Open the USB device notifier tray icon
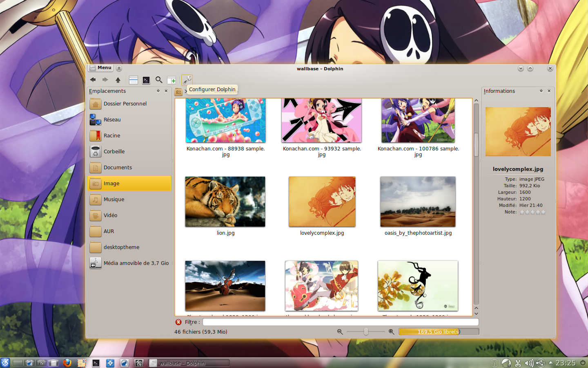The image size is (588, 368). (540, 363)
